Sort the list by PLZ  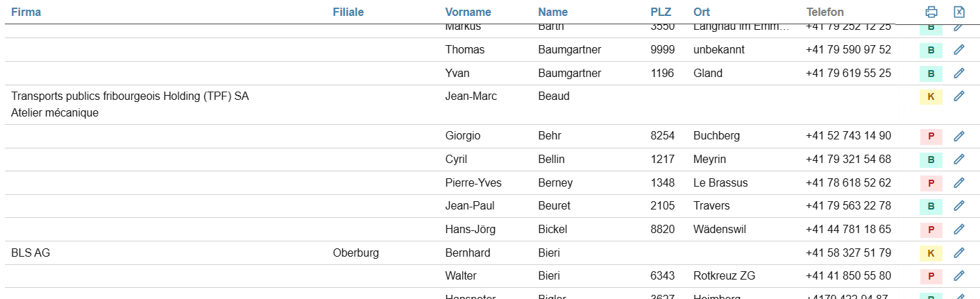point(661,12)
